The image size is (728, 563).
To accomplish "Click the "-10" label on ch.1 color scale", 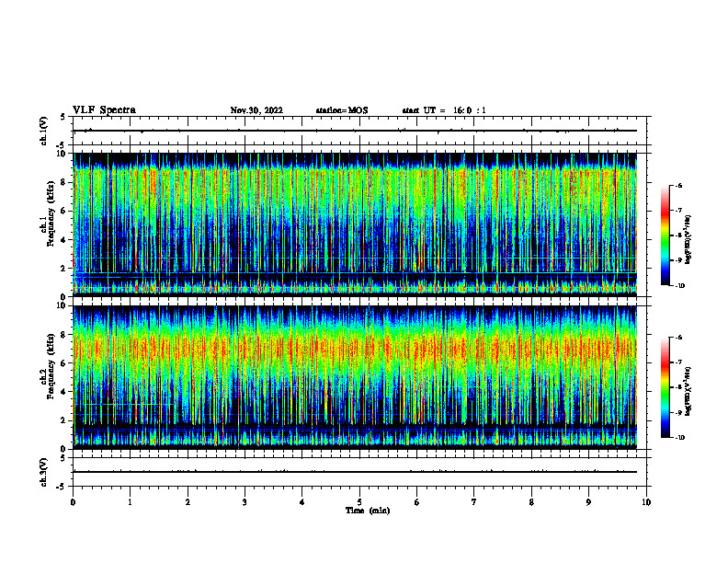I will 679,286.
